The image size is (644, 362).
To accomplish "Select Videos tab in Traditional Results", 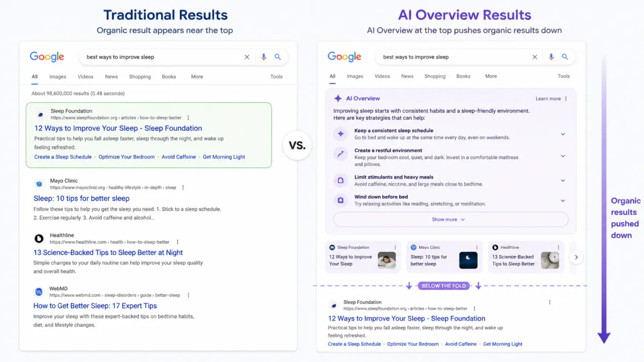I will 85,77.
